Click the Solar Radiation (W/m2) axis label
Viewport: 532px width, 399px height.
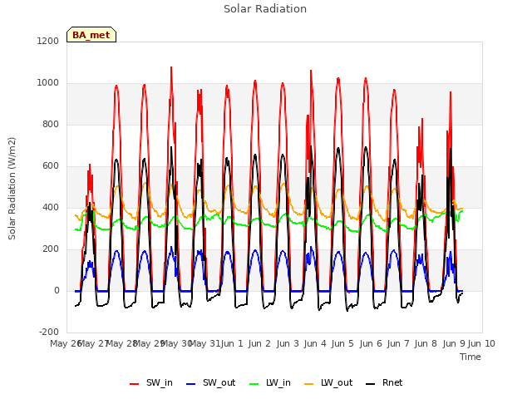pyautogui.click(x=12, y=189)
